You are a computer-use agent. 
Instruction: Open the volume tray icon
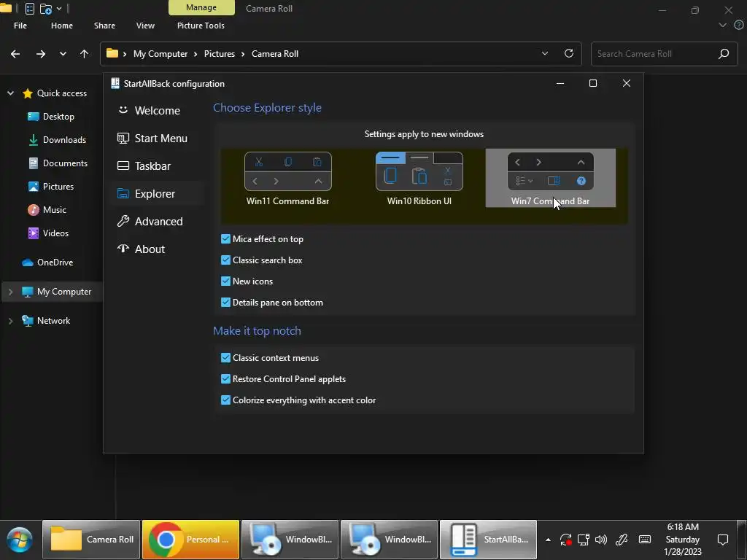601,540
